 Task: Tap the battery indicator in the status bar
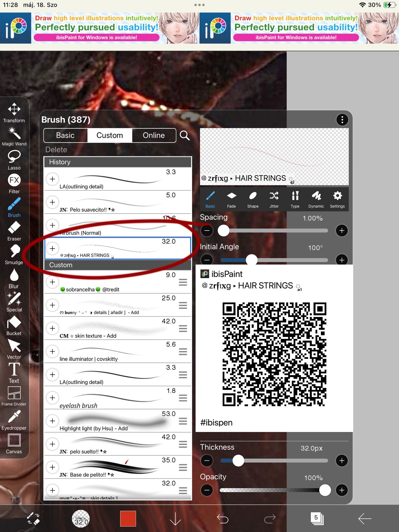[389, 5]
